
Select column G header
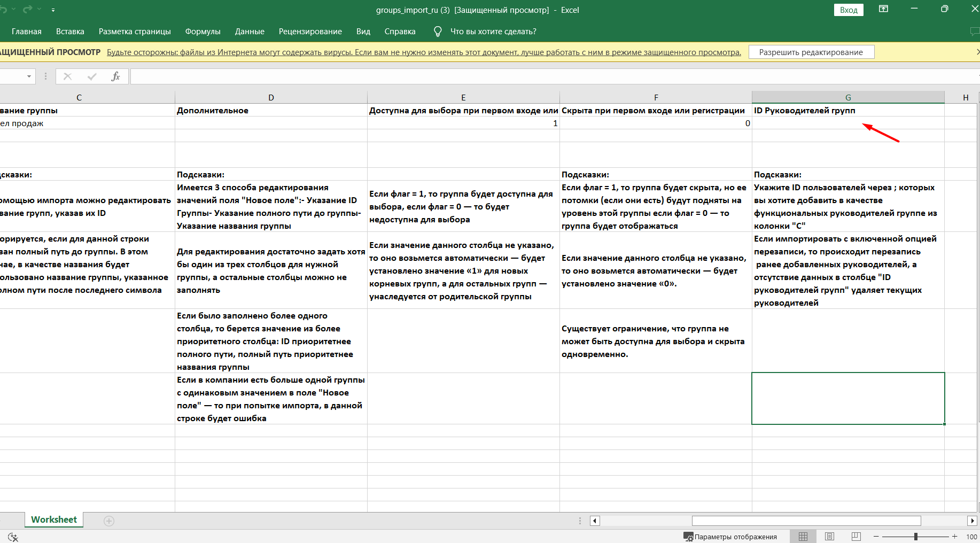point(848,97)
